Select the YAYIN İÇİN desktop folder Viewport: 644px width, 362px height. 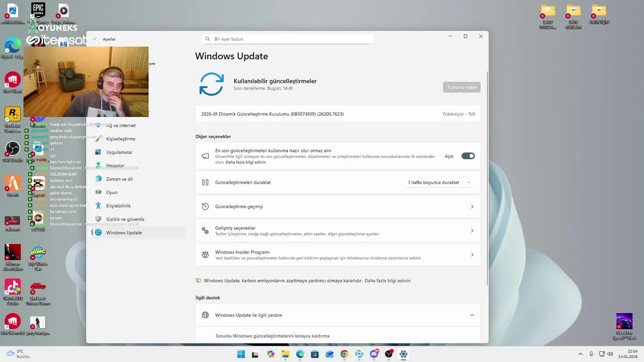pos(599,14)
